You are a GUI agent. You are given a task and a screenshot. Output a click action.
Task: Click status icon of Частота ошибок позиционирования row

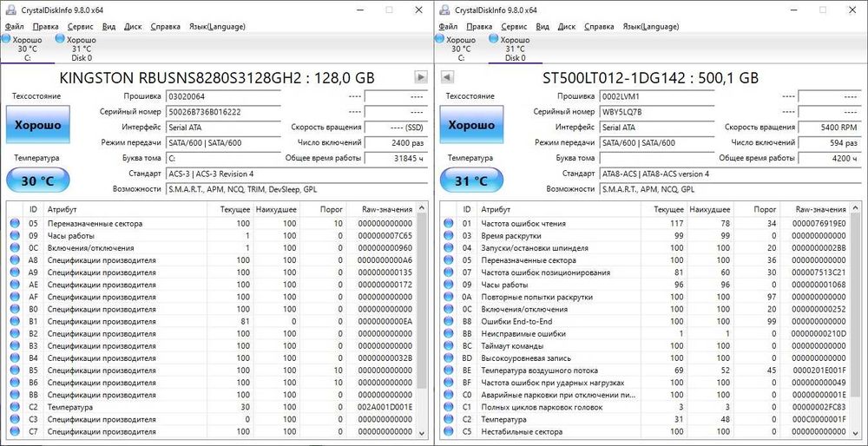point(449,272)
